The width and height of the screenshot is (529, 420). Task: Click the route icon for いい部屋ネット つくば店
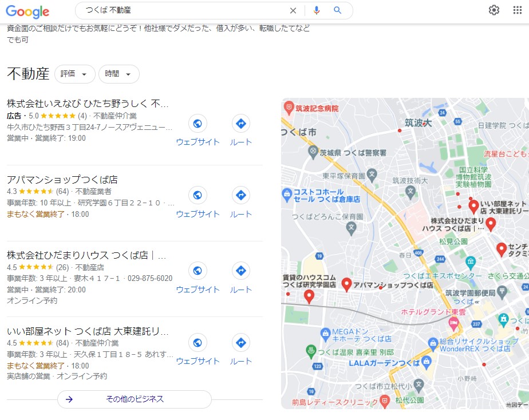[241, 343]
